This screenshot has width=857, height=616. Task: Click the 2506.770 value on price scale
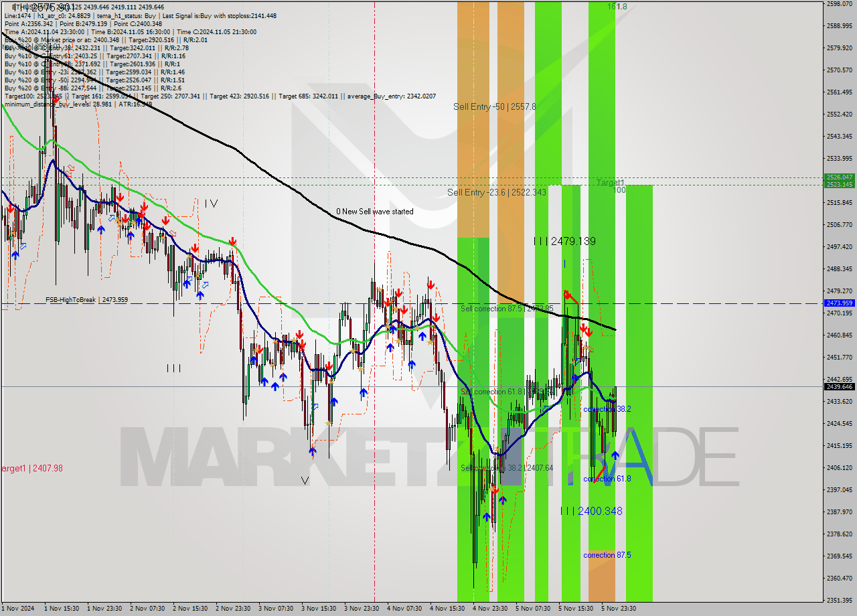click(x=839, y=225)
